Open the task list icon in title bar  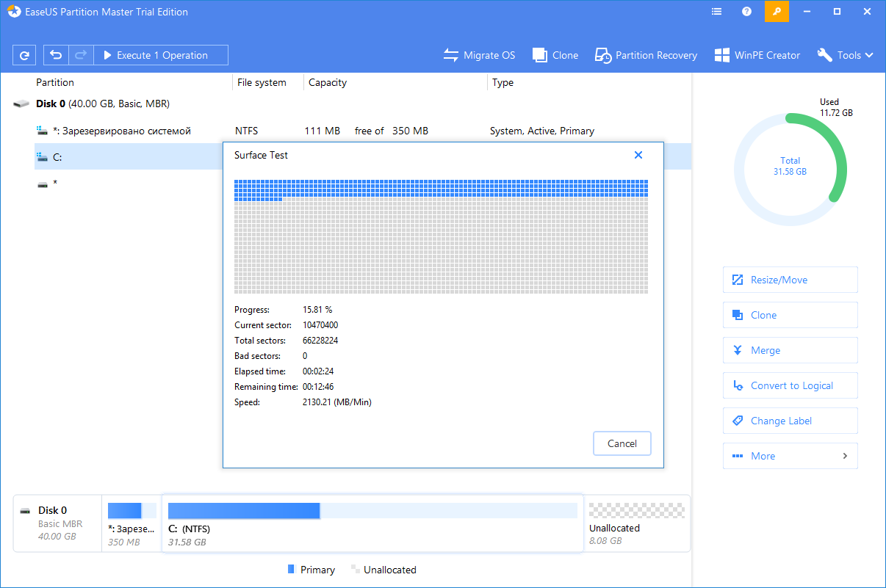(718, 12)
